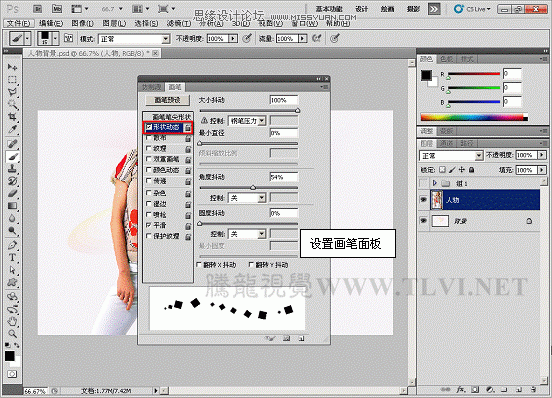Open the 编辑(E) menu
552x398 pixels.
(51, 23)
